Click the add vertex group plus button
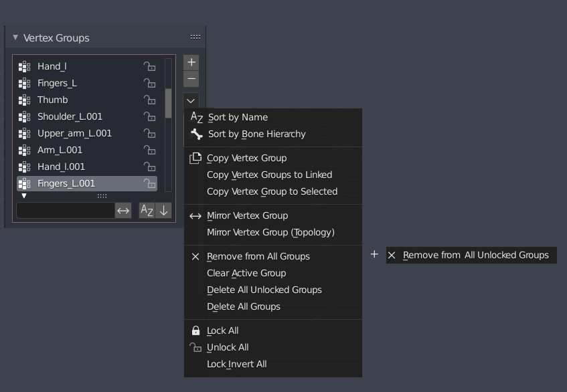This screenshot has height=392, width=567. (x=191, y=62)
